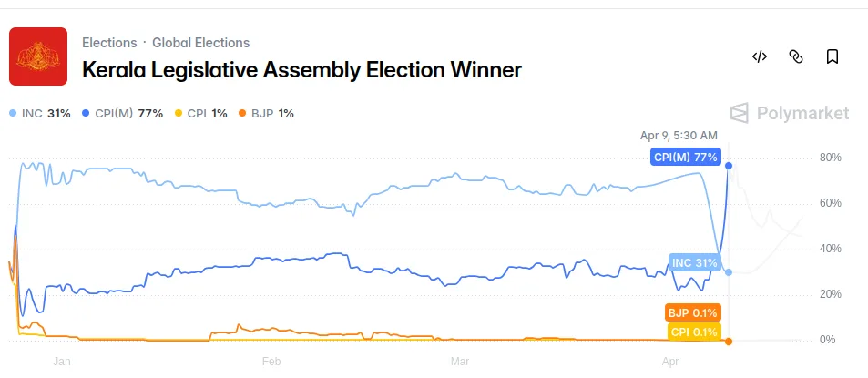Click the BJP 0.1% chart label

pos(692,313)
